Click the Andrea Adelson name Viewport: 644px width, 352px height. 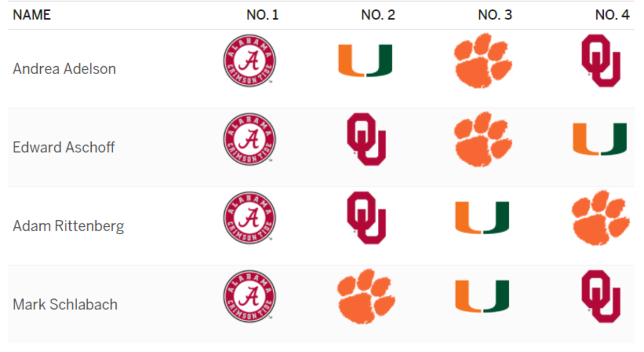[x=64, y=69]
